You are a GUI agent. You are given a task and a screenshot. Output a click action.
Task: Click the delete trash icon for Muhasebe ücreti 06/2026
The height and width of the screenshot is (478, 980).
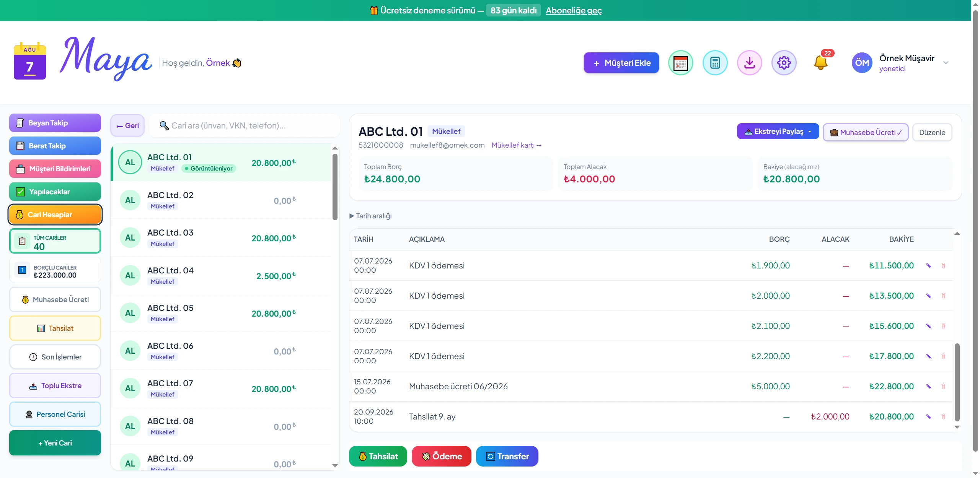click(943, 387)
